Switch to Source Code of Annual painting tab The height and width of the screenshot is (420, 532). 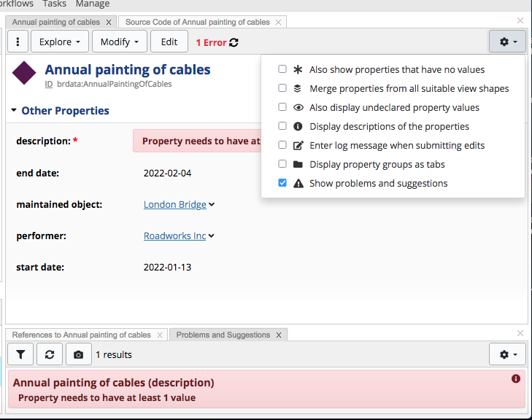pyautogui.click(x=197, y=22)
